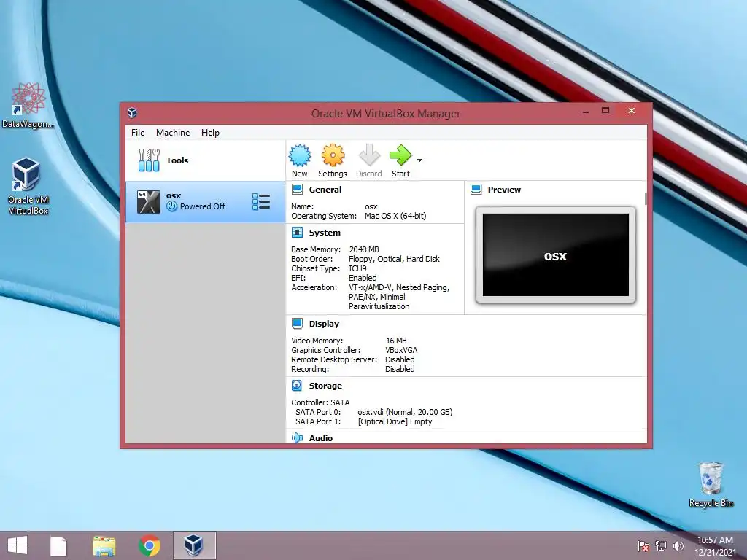Click the Storage section disk icon
This screenshot has height=560, width=747.
click(x=297, y=385)
